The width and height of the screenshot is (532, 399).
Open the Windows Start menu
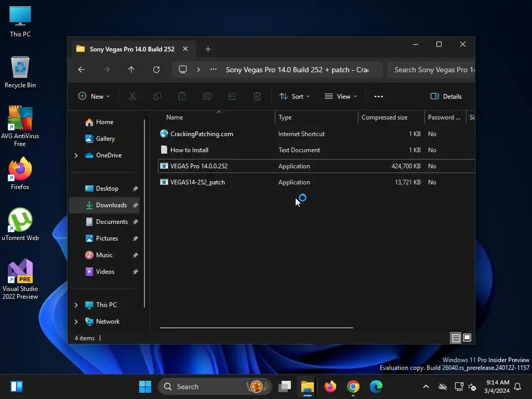[145, 387]
